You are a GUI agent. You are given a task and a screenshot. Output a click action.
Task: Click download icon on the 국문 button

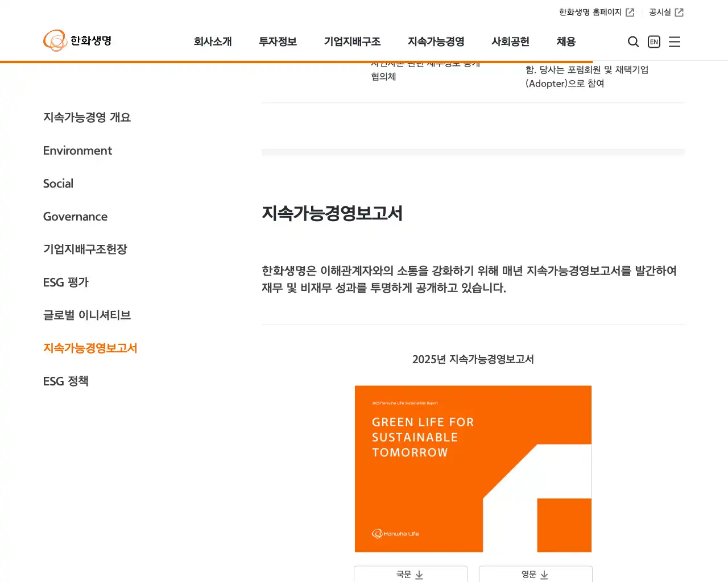[x=419, y=575]
